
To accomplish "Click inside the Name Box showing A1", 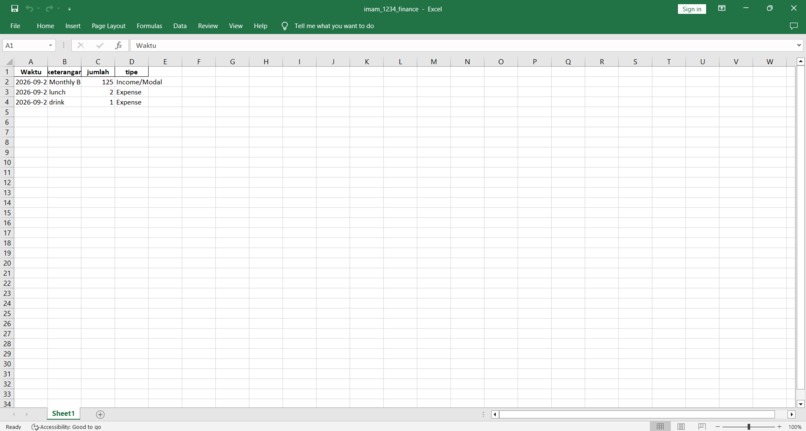I will click(25, 45).
